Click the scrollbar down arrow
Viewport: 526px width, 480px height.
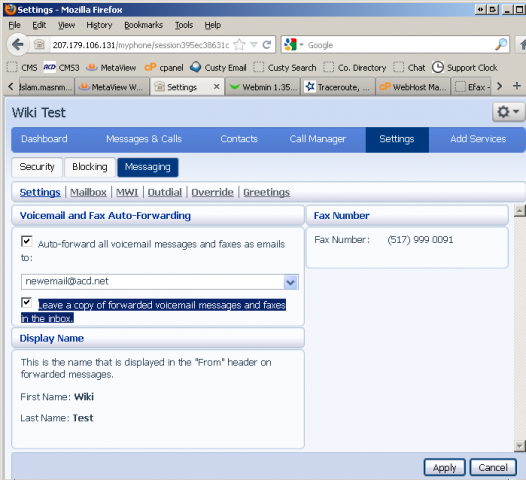(x=520, y=446)
